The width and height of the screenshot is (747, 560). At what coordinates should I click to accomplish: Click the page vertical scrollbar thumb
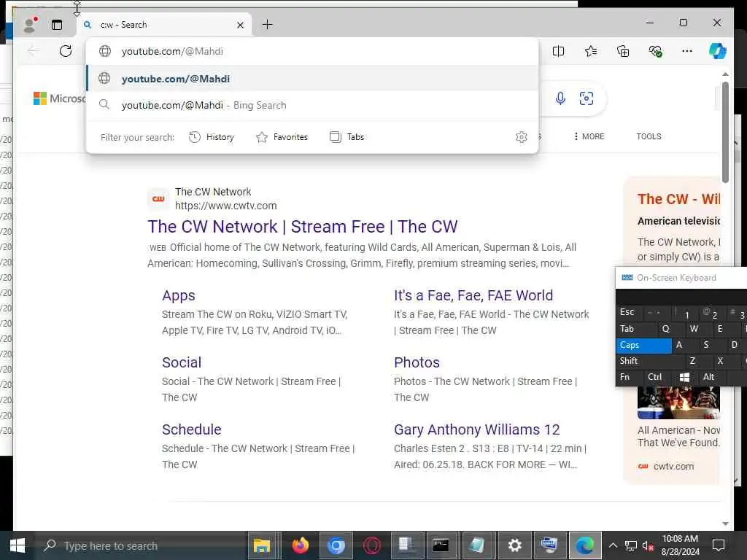tap(725, 132)
